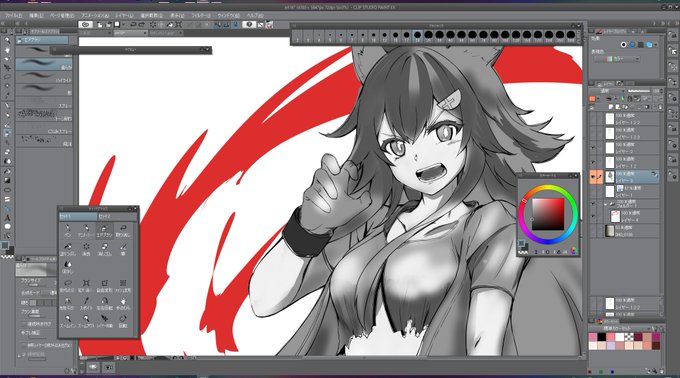Toggle the 参照レイヤー checkbox in tool property
The height and width of the screenshot is (378, 680).
(24, 345)
